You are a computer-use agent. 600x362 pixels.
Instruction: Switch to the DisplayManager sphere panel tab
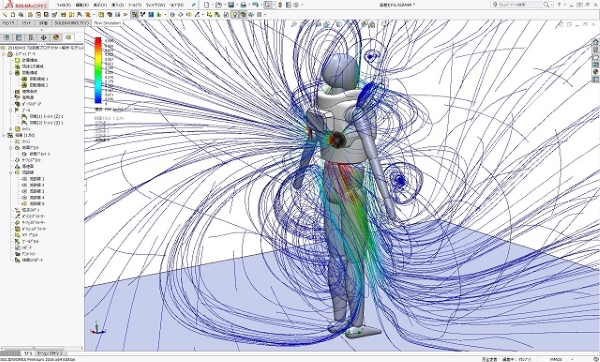tap(56, 38)
